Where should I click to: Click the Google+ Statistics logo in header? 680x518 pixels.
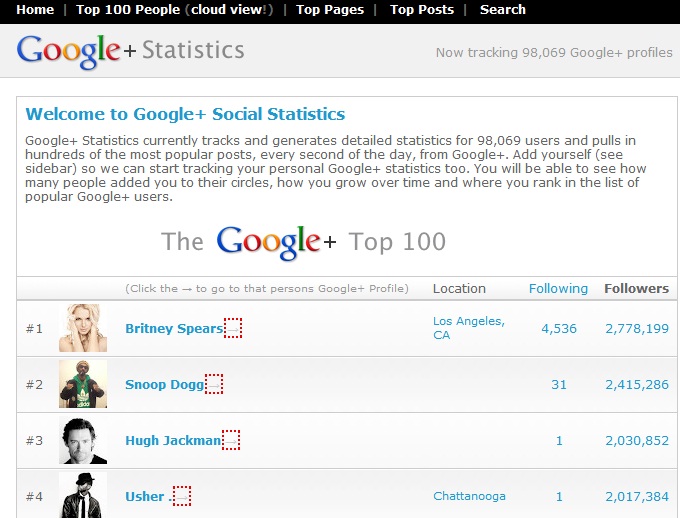pyautogui.click(x=130, y=51)
